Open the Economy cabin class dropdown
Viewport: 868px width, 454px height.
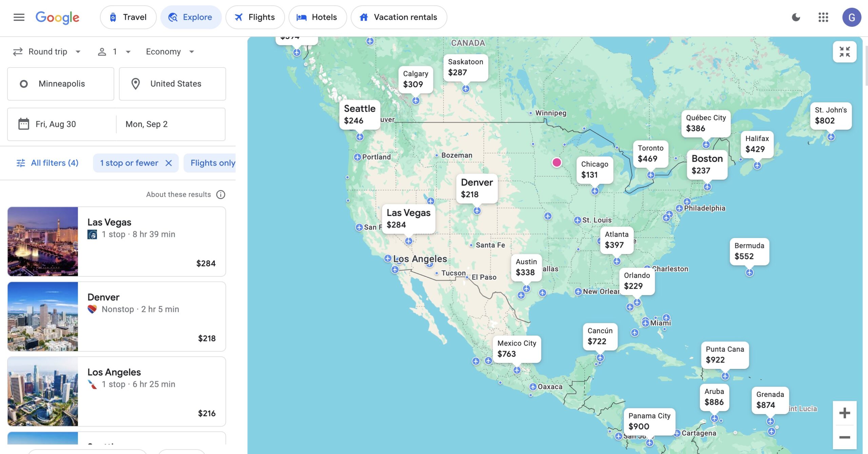coord(169,52)
